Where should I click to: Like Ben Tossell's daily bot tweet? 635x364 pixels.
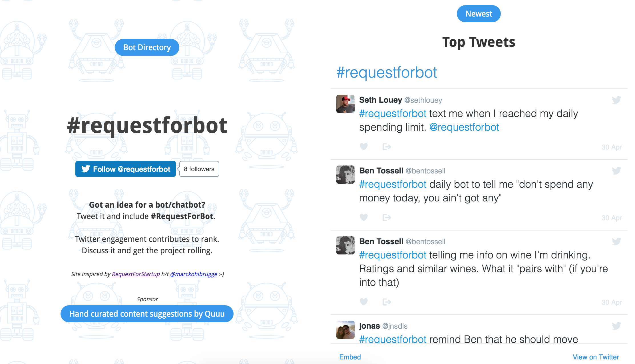click(x=364, y=218)
